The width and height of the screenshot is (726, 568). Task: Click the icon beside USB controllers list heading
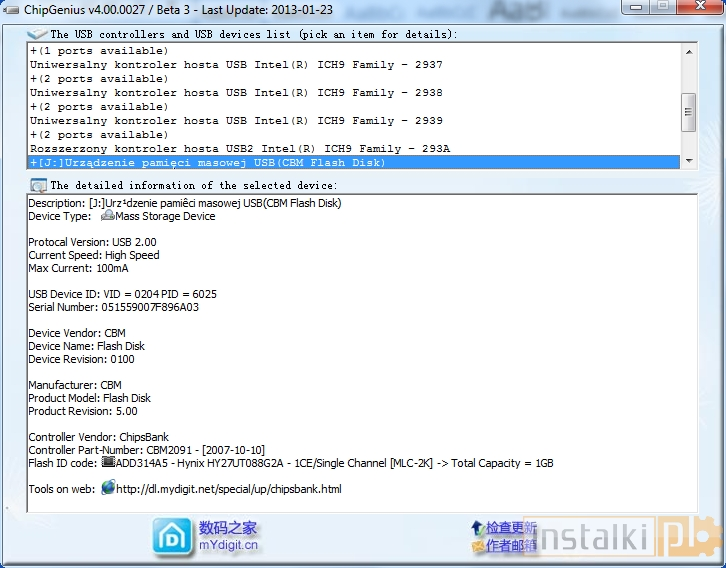click(38, 34)
